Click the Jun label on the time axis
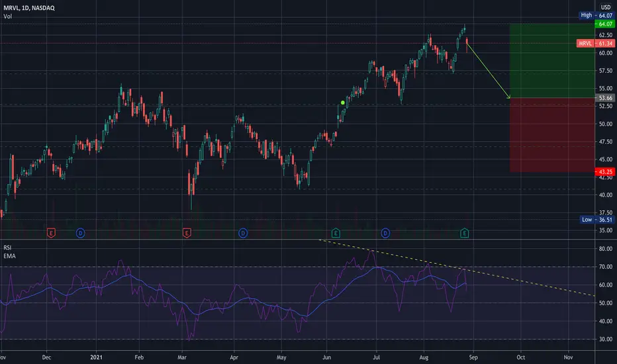This screenshot has height=364, width=617. point(326,357)
